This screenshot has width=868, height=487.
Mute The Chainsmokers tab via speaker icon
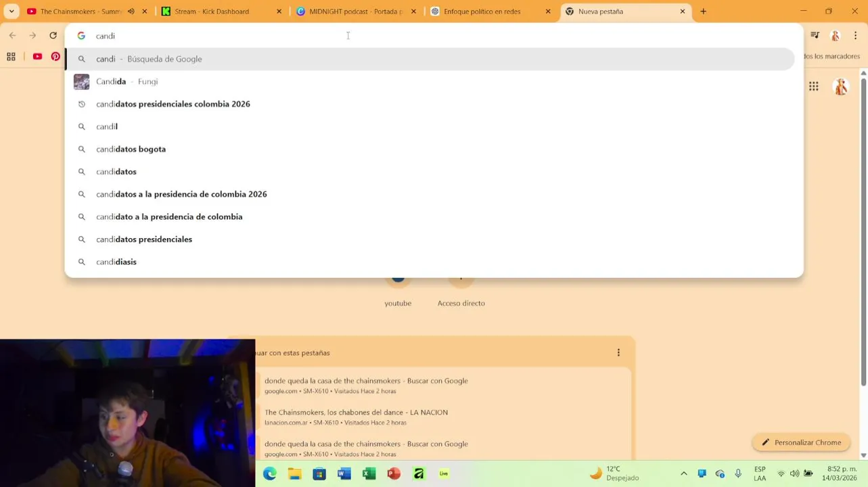click(131, 11)
